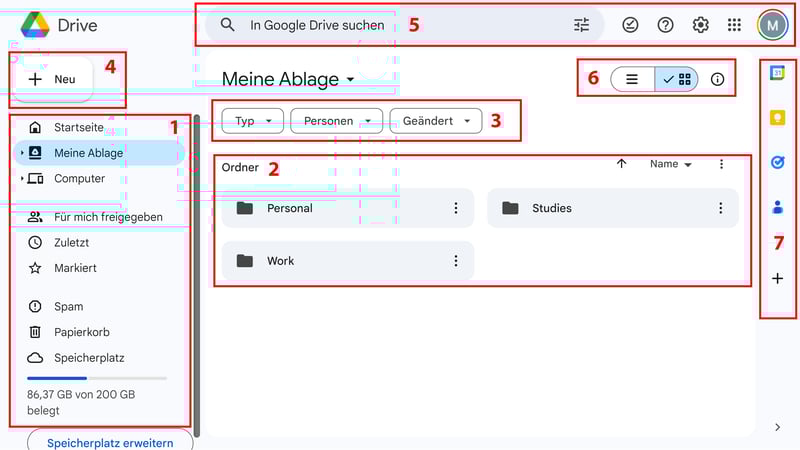Open the Help question mark menu

[x=665, y=24]
